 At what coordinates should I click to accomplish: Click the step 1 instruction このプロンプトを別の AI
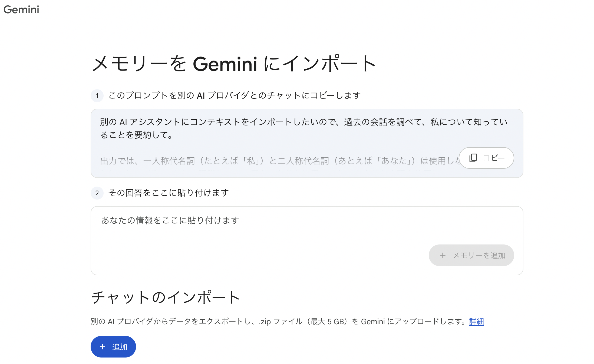pyautogui.click(x=235, y=95)
